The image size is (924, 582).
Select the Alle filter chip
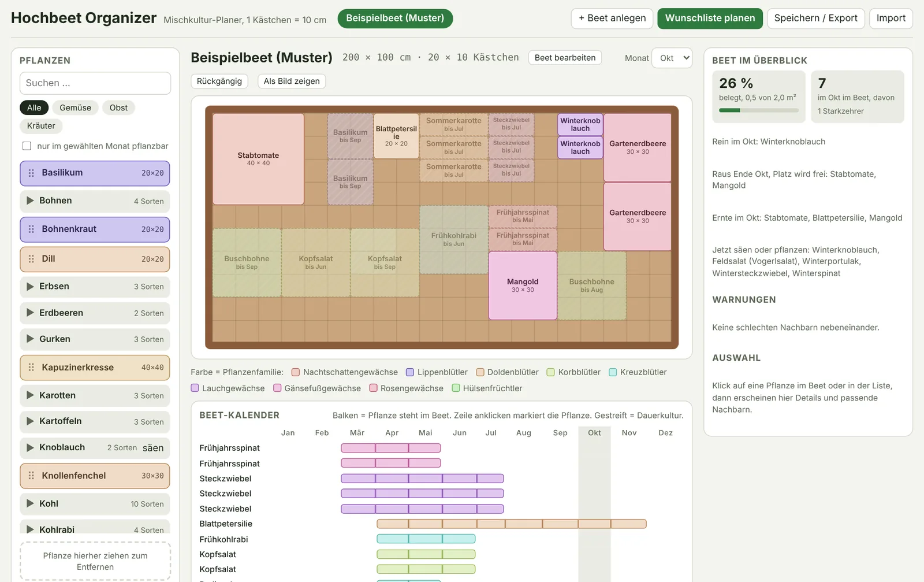(x=34, y=107)
